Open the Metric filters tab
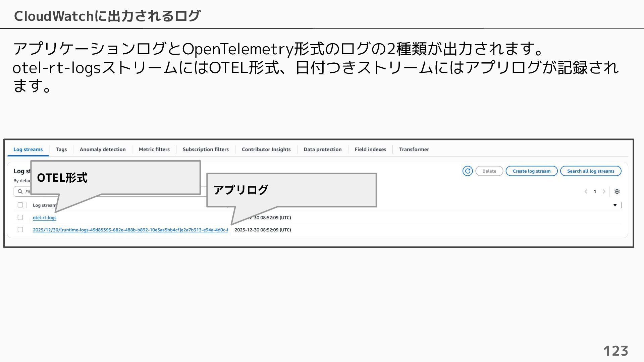The width and height of the screenshot is (644, 362). [154, 149]
